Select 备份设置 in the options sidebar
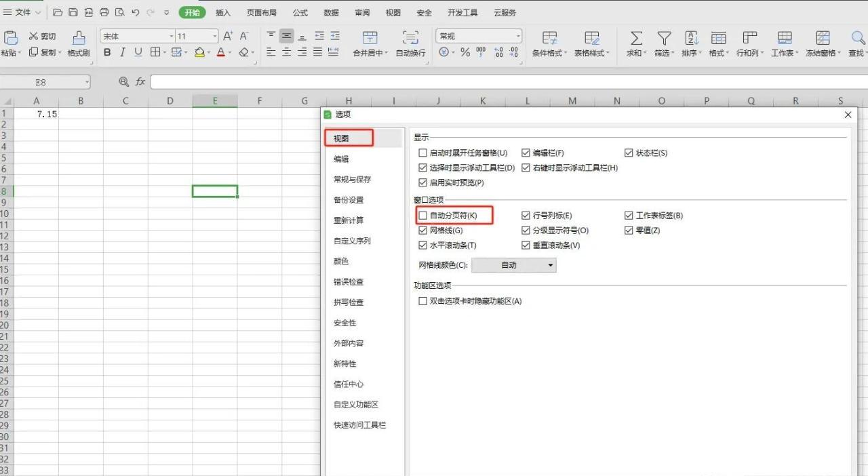The image size is (868, 476). 349,199
